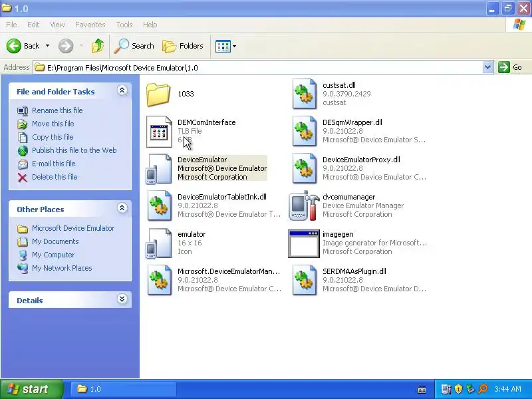Click the Move this file task icon
This screenshot has width=532, height=399.
click(23, 124)
